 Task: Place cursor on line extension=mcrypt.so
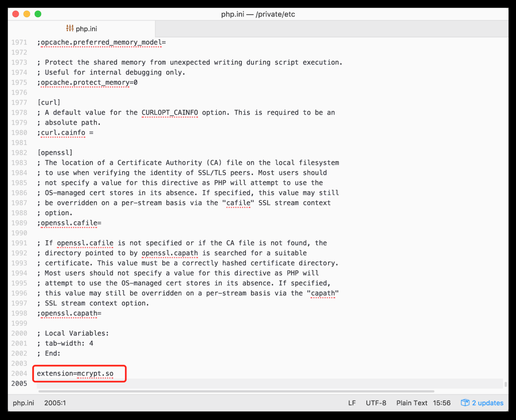pyautogui.click(x=75, y=373)
